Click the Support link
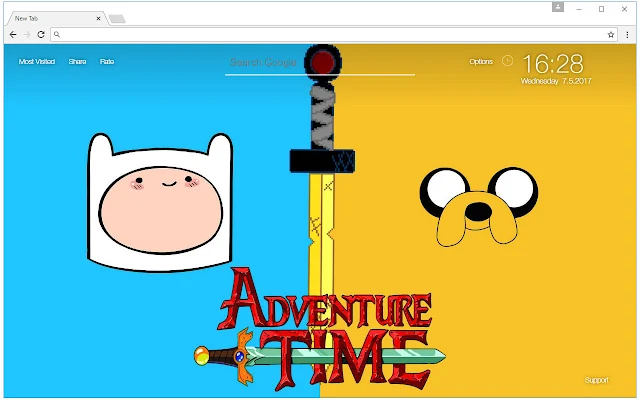 596,380
